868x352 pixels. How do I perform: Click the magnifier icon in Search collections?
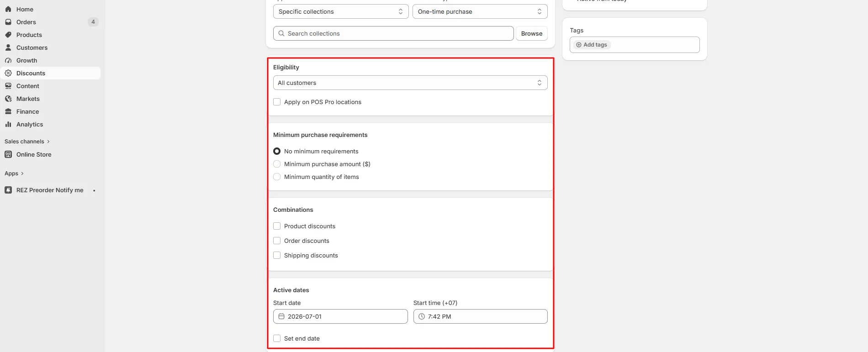(281, 33)
